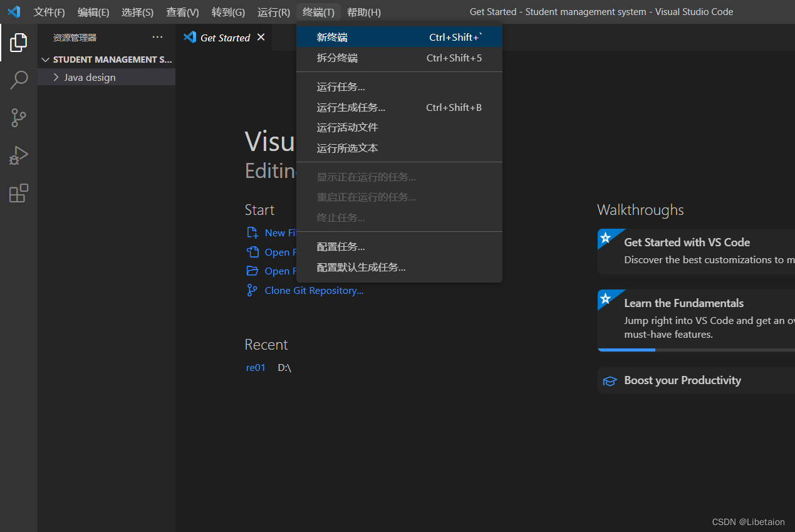Click the Clone Git Repository... link
The image size is (795, 532).
(314, 290)
